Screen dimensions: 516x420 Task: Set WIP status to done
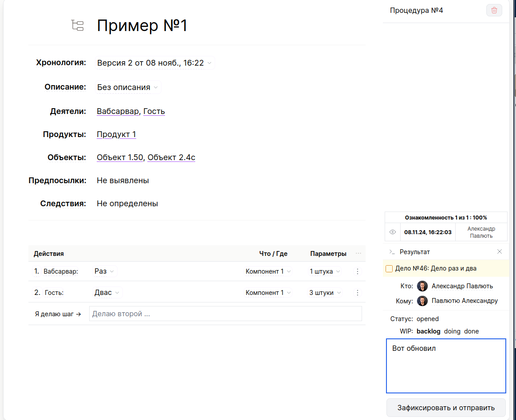coord(471,331)
